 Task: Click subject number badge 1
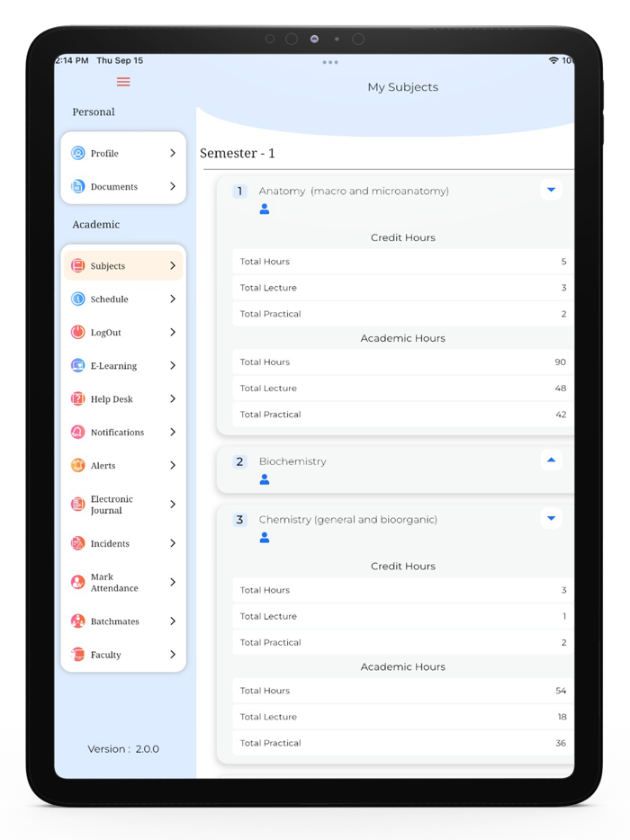(x=239, y=192)
